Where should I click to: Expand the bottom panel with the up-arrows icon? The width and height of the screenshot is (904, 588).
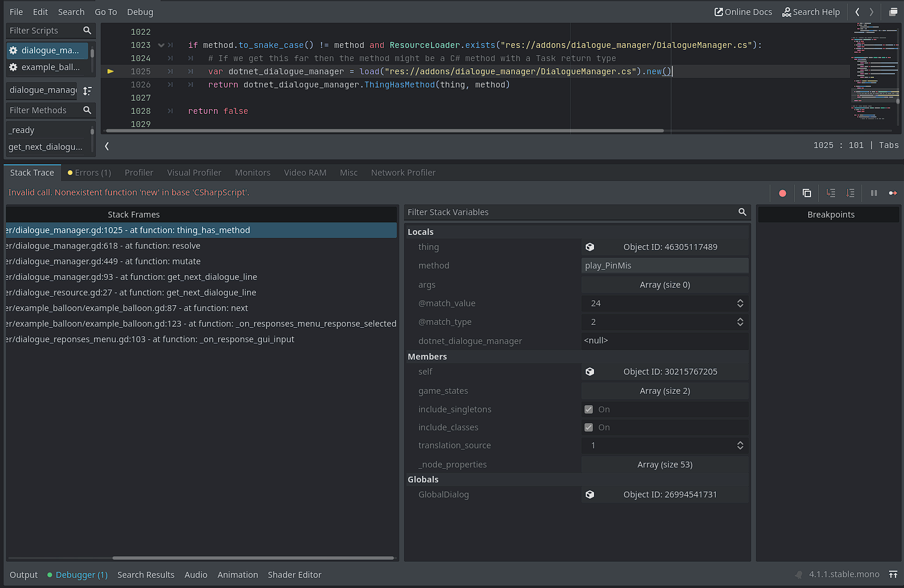(893, 574)
